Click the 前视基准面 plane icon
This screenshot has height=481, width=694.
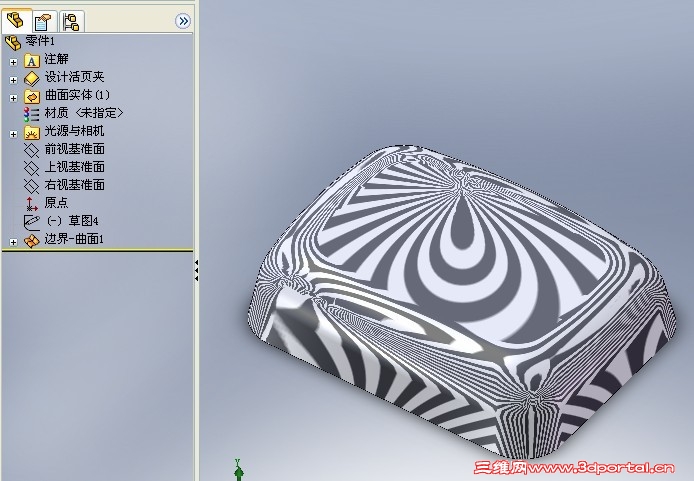point(31,150)
